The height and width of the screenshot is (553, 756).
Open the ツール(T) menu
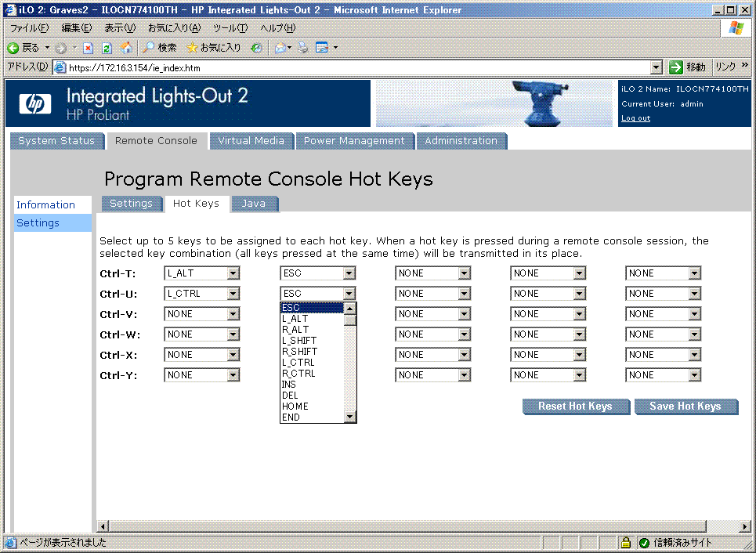(230, 28)
